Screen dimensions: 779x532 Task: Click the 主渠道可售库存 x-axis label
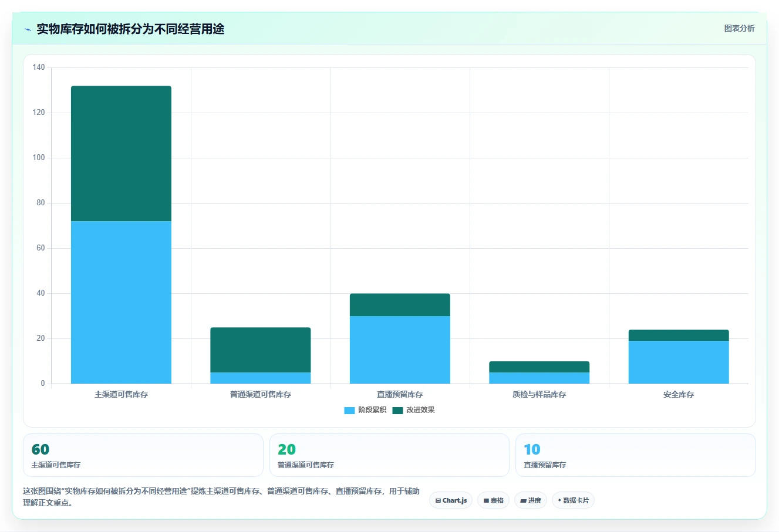pyautogui.click(x=121, y=395)
